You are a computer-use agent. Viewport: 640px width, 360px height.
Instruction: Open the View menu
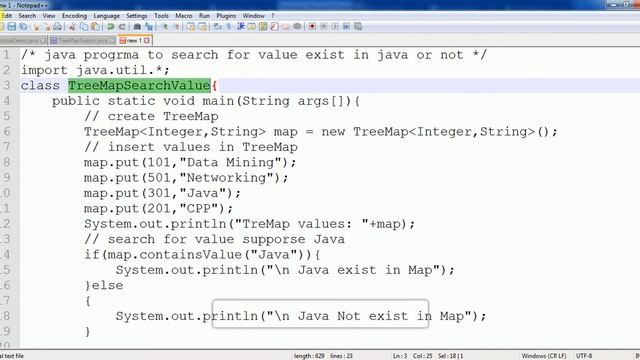[49, 16]
